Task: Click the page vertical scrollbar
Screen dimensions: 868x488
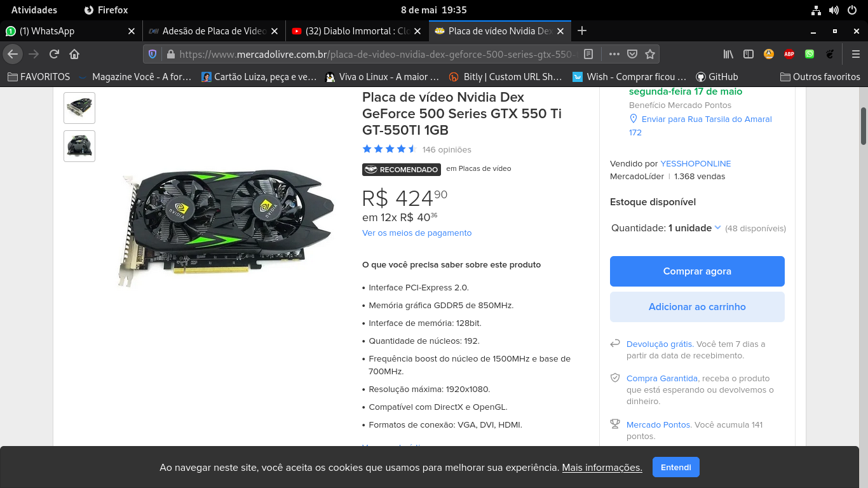Action: 864,127
